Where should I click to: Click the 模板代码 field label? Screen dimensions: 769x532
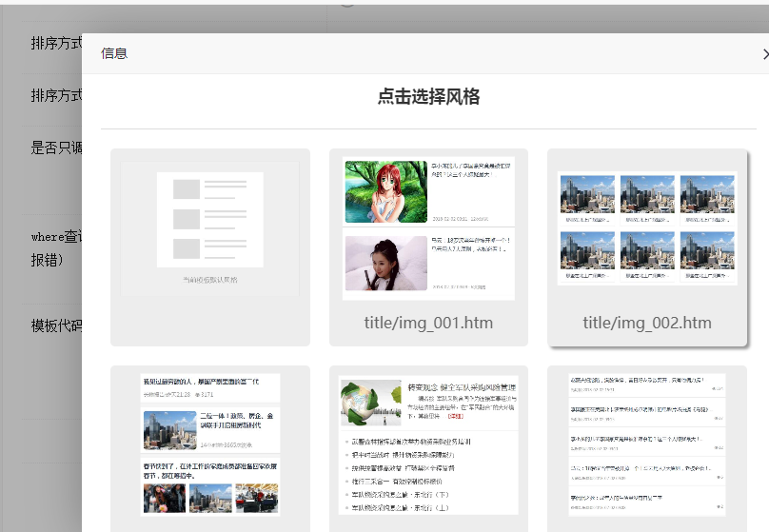point(56,325)
